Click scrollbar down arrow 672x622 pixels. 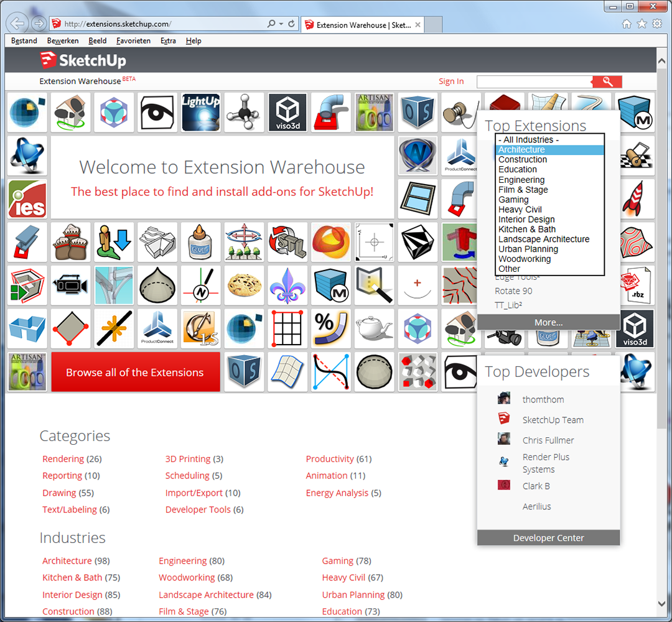point(661,603)
